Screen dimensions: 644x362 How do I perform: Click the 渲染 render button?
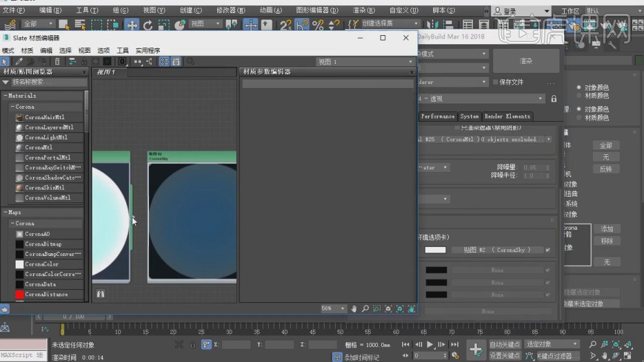click(x=526, y=61)
